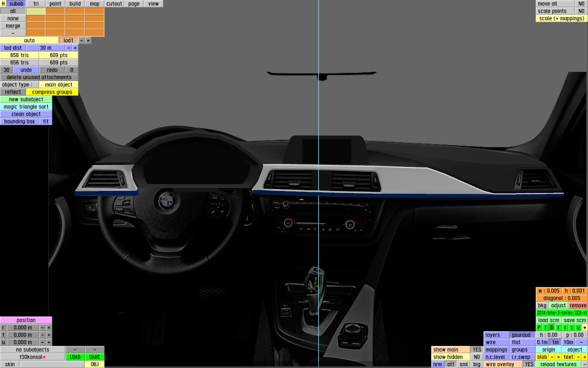Increase lod dist with its plus button

(x=75, y=48)
